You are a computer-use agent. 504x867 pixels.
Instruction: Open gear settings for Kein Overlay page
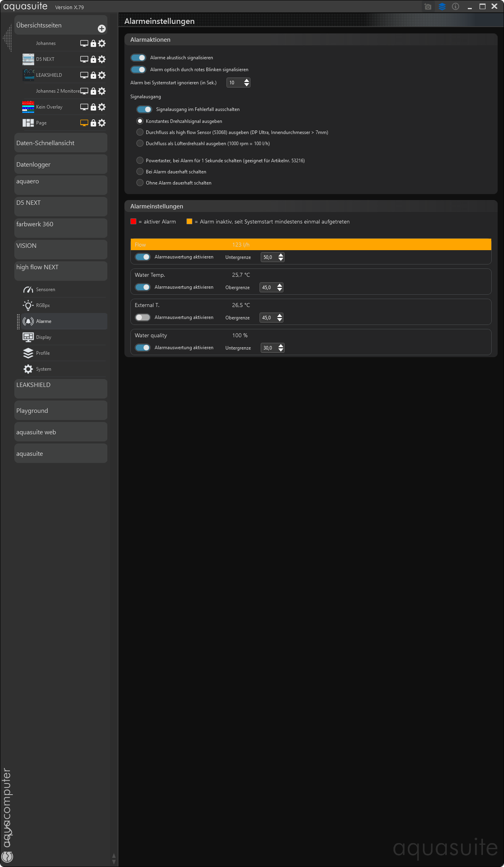pos(102,107)
